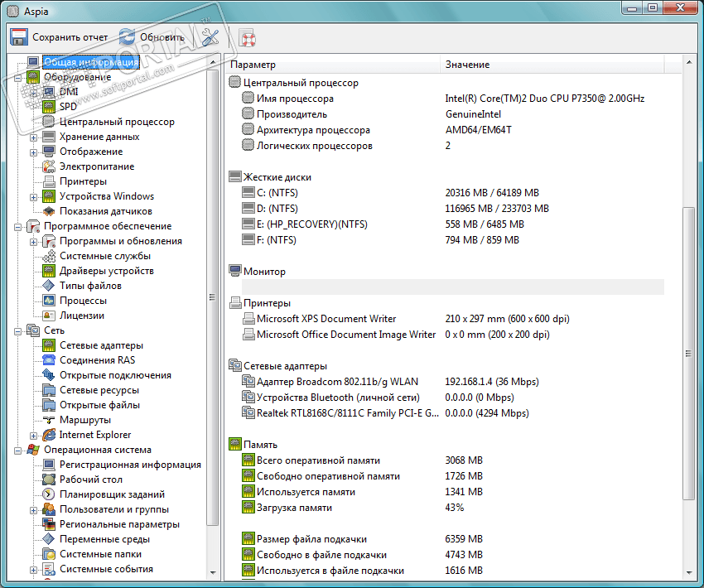Click the Процессы icon

[49, 301]
